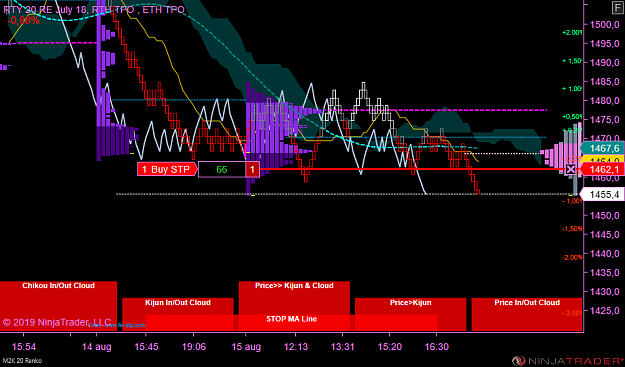The height and width of the screenshot is (367, 625).
Task: Click the 16:30 time axis label
Action: [x=436, y=347]
